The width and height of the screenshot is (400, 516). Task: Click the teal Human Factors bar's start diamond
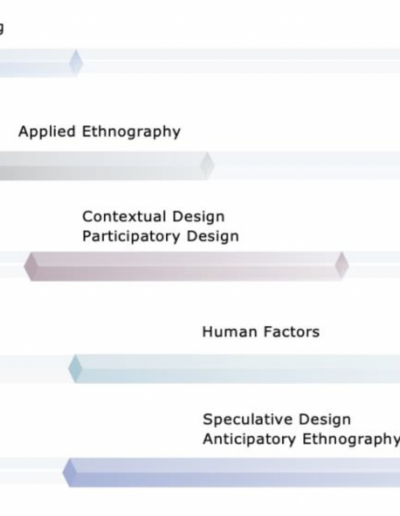[x=75, y=369]
